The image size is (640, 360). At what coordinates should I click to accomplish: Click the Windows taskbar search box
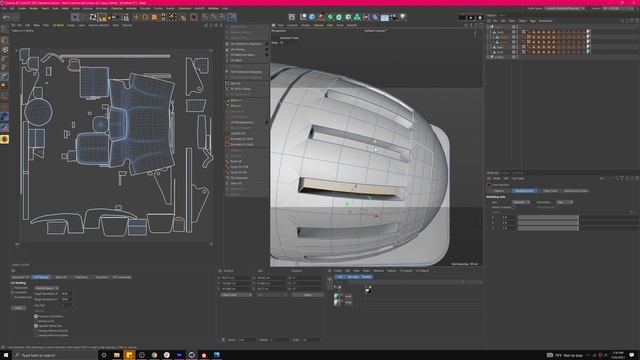[x=55, y=355]
